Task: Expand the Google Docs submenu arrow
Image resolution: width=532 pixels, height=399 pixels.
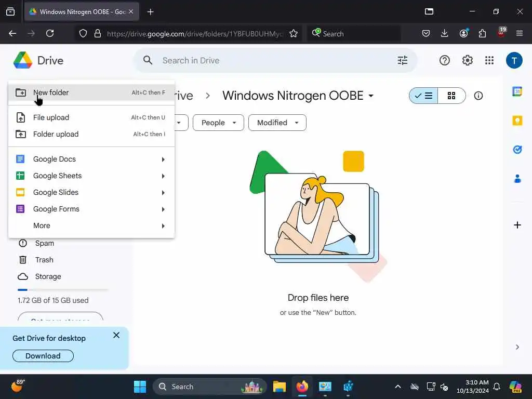Action: [163, 159]
